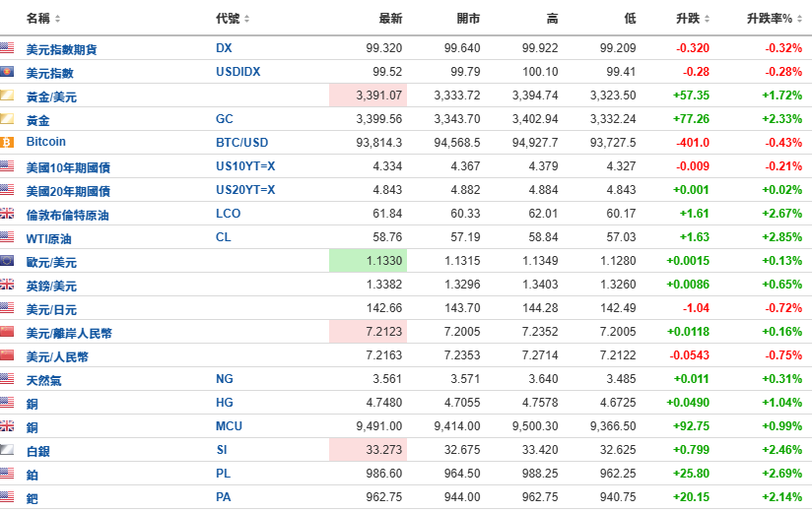The width and height of the screenshot is (812, 512).
Task: Open the 美元/人民幣 link
Action: tap(57, 356)
